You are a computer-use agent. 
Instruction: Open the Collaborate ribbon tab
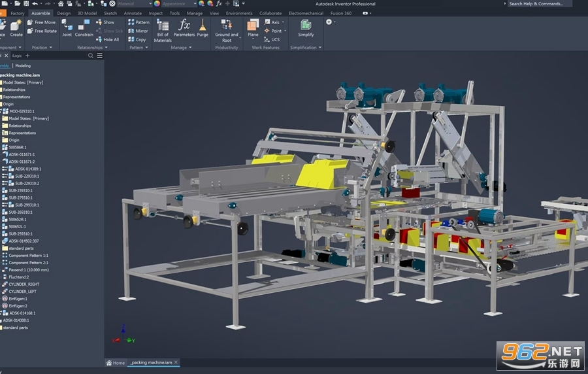pos(270,13)
